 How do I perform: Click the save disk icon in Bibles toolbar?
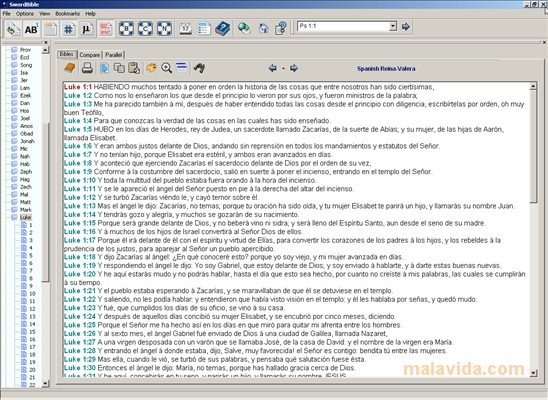(134, 68)
